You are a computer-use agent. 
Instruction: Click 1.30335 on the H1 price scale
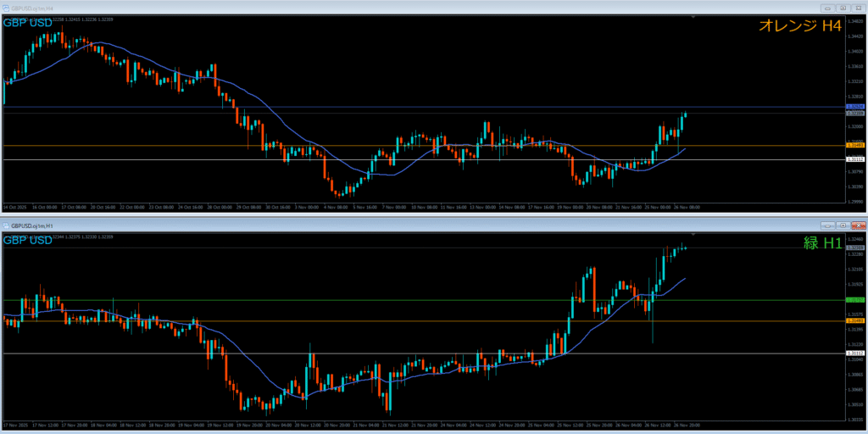coord(855,420)
